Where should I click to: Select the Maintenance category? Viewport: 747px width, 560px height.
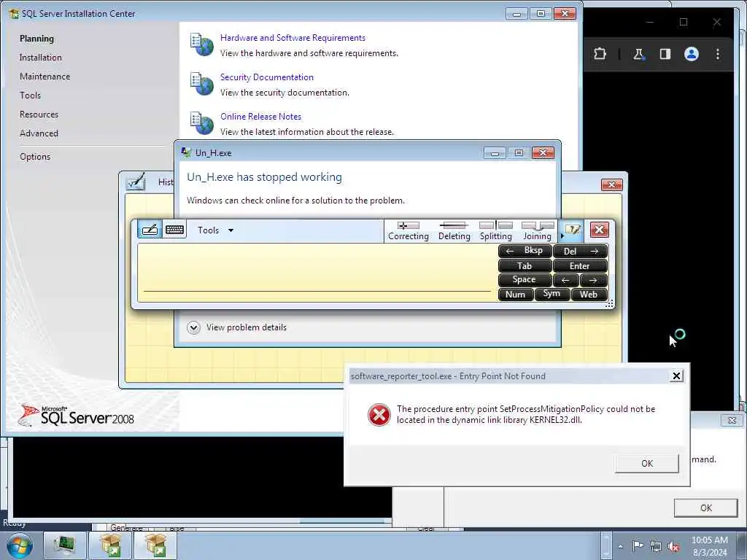44,77
